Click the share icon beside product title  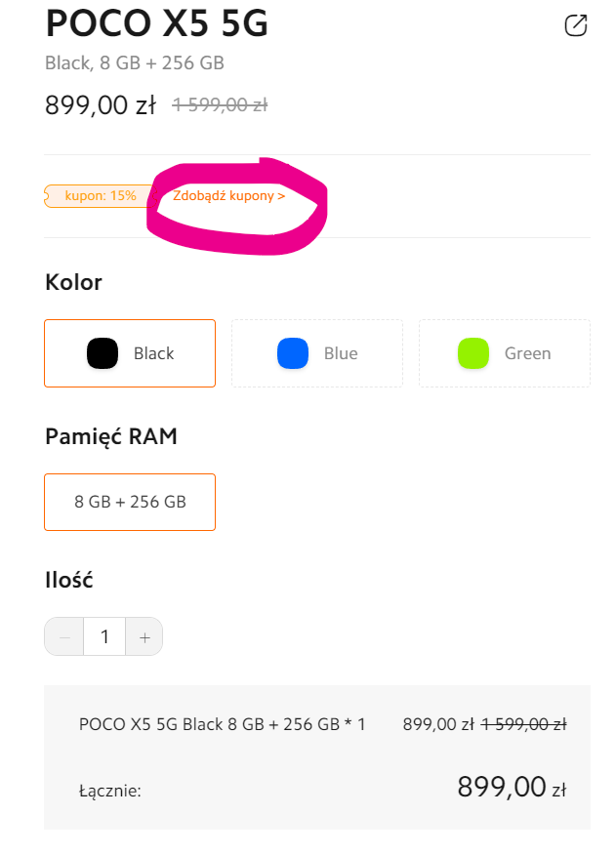click(576, 25)
